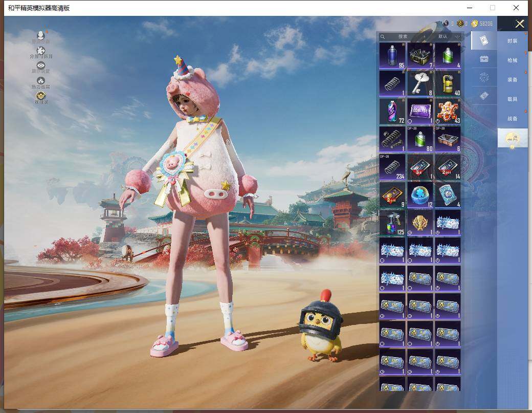Expand the 默认 sort dropdown

point(449,36)
